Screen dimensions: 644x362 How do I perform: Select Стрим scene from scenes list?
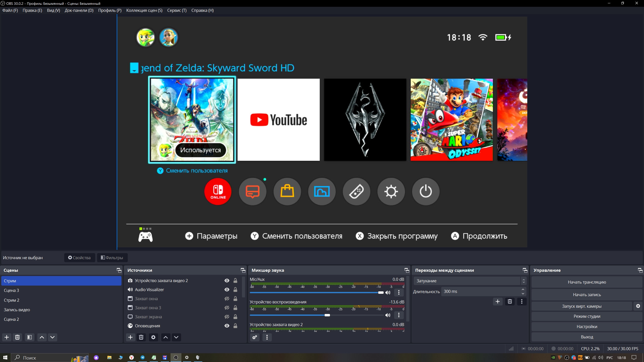(62, 280)
